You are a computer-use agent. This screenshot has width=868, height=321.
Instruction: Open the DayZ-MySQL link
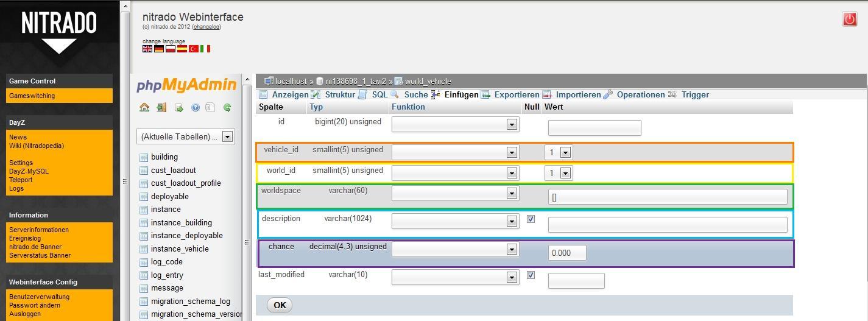tap(29, 171)
